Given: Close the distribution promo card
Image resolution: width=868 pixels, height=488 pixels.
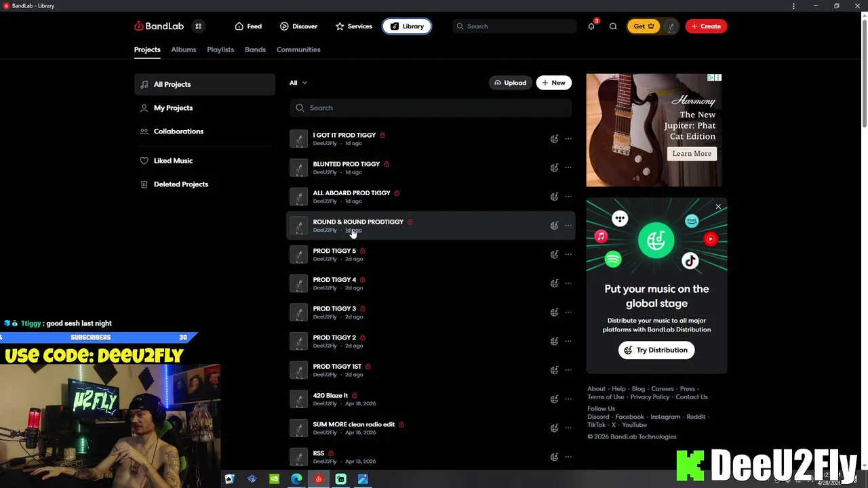Looking at the screenshot, I should click(718, 207).
